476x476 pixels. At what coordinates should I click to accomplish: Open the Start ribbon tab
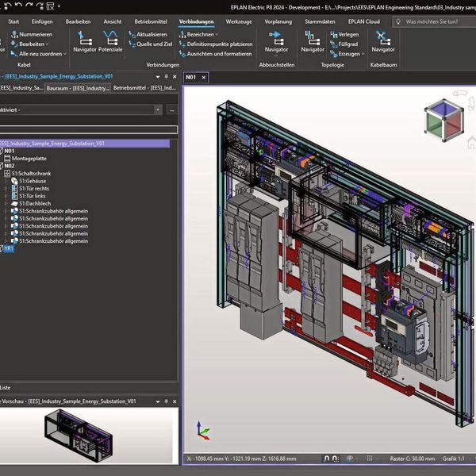[x=13, y=21]
